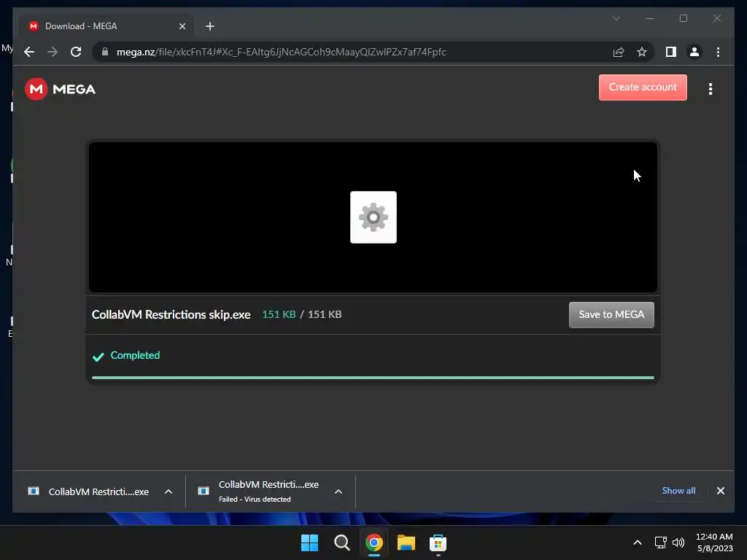Go back to the previous page
747x560 pixels.
point(29,52)
